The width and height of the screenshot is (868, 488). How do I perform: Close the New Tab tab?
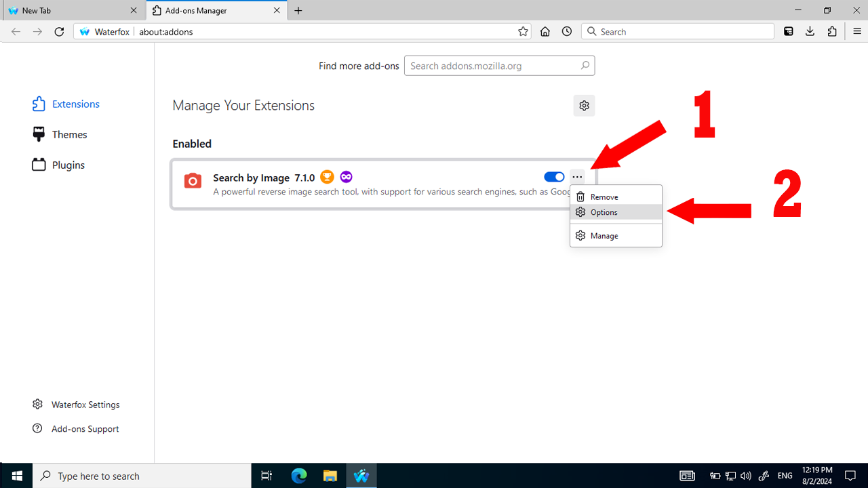pyautogui.click(x=134, y=10)
